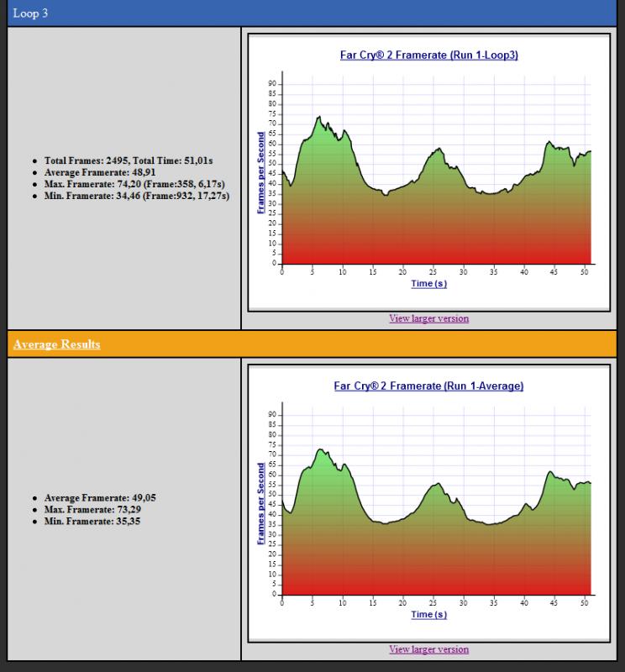
Task: Click the Loop 3 framerate chart
Action: pos(428,173)
